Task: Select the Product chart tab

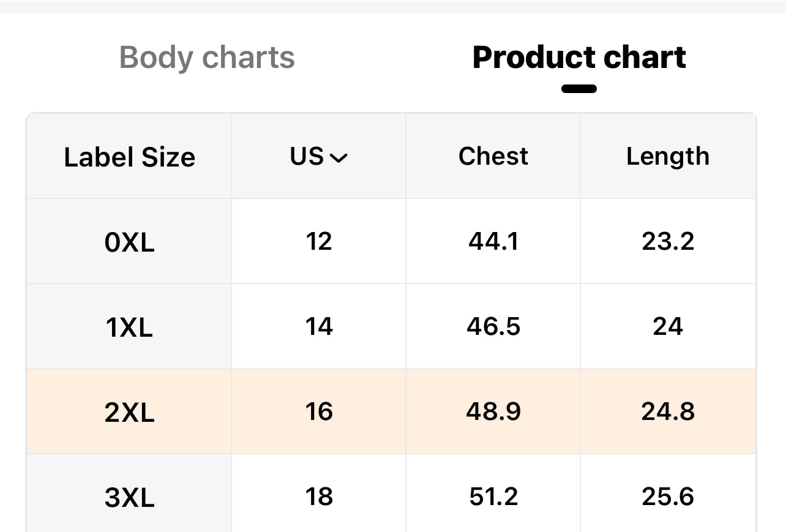Action: 578,58
